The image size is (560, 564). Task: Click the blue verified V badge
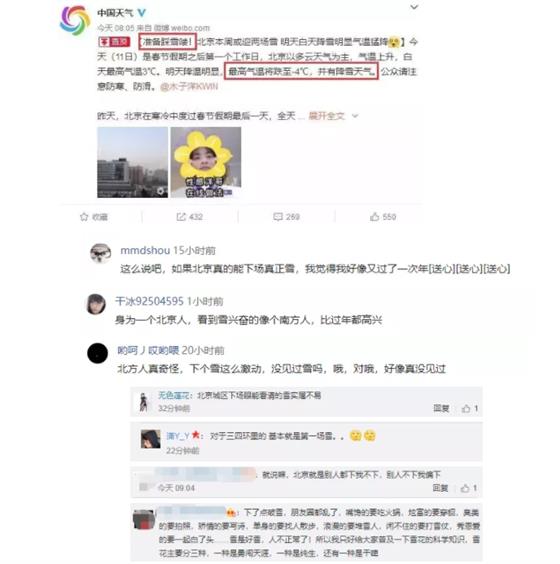click(x=142, y=13)
